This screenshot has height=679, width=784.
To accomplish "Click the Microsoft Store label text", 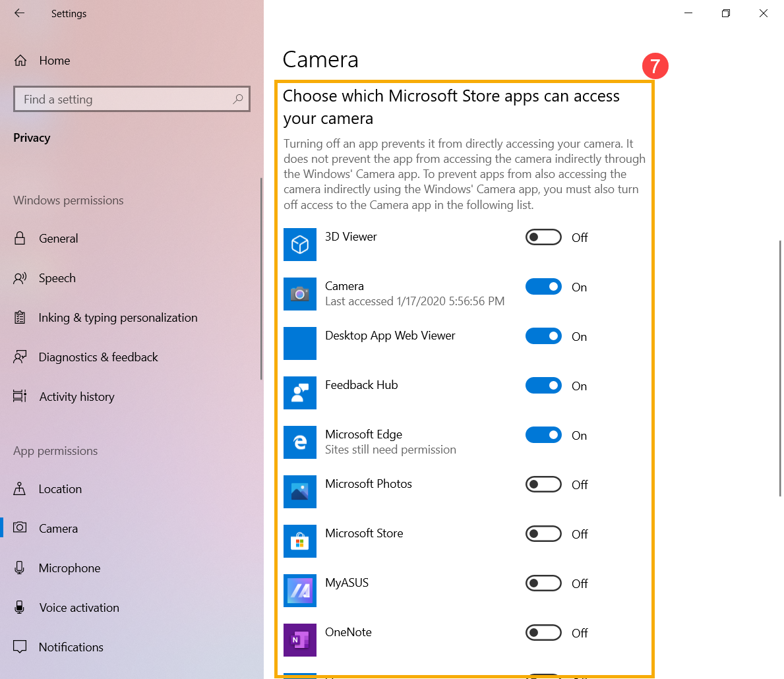I will coord(364,533).
